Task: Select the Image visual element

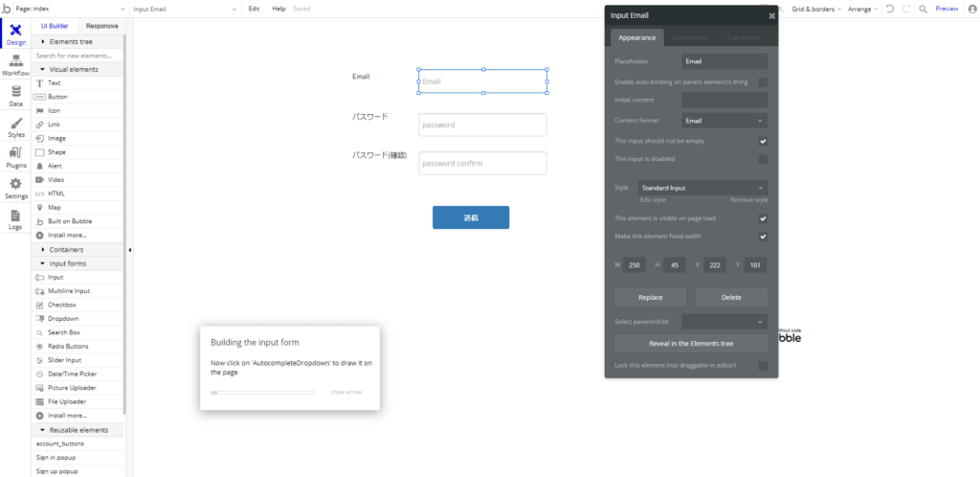Action: point(78,138)
